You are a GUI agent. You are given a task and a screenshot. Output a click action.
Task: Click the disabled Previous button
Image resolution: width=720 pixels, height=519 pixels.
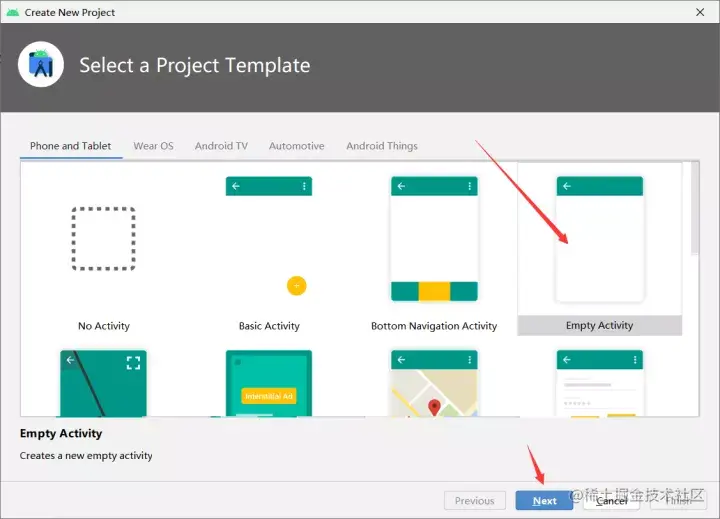pyautogui.click(x=475, y=501)
